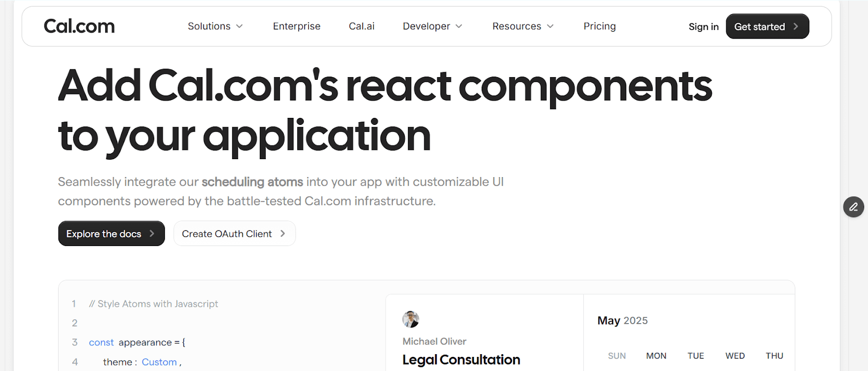868x371 pixels.
Task: Click the Sign in link
Action: 703,26
